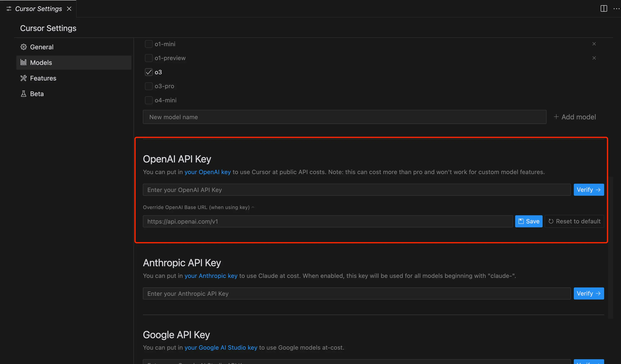621x364 pixels.
Task: Reset OpenAI base URL to default
Action: pos(574,221)
